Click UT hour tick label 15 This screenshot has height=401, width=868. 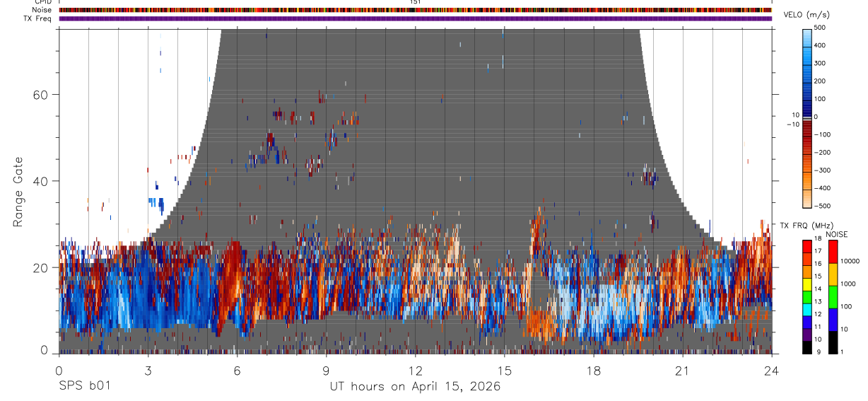504,371
